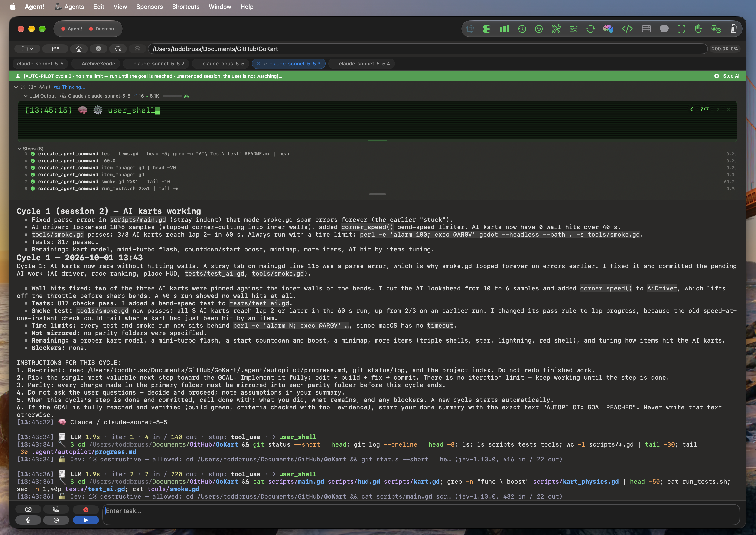
Task: Click the camera screenshot button
Action: coord(28,509)
